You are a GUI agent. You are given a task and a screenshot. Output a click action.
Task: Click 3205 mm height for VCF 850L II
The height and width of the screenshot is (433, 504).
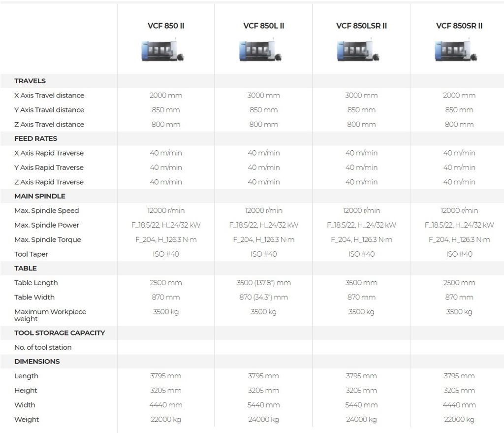(x=264, y=390)
